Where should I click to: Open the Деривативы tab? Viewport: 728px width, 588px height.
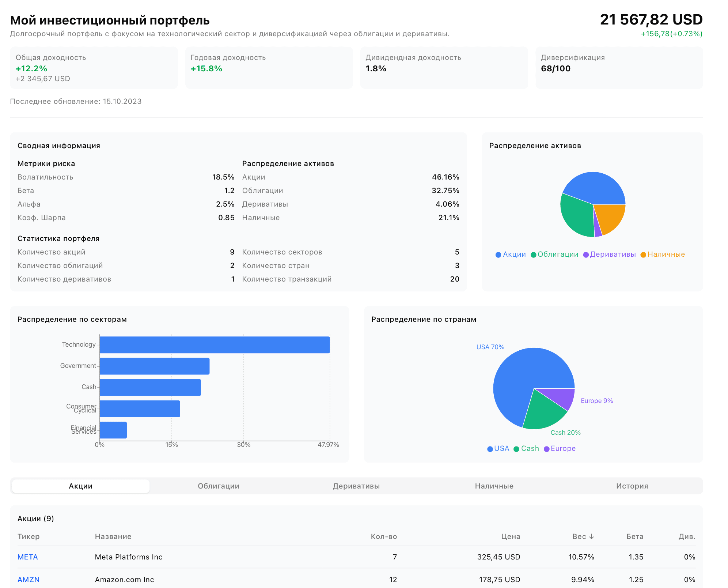click(356, 486)
